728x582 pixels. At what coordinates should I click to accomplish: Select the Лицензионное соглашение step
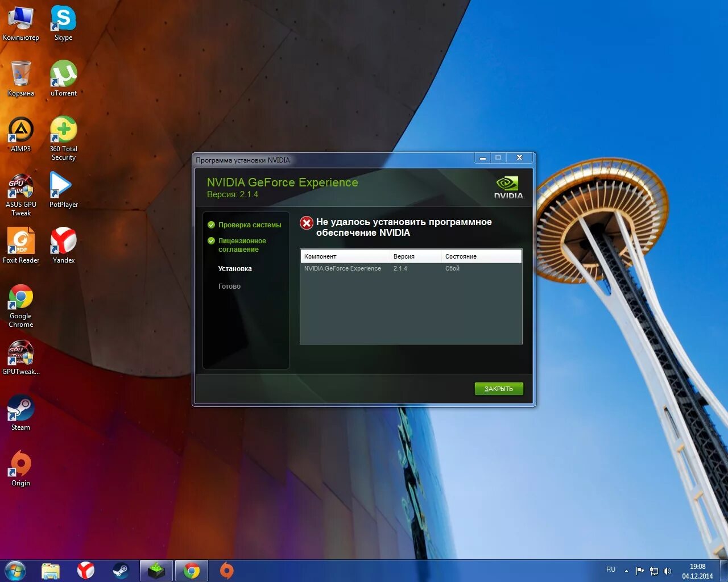237,245
